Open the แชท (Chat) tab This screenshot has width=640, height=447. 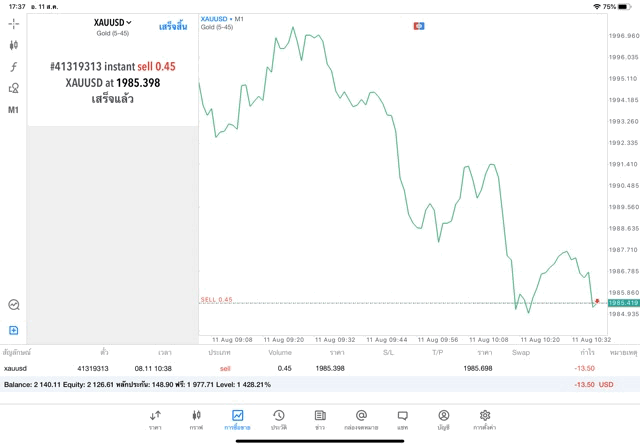coord(402,420)
